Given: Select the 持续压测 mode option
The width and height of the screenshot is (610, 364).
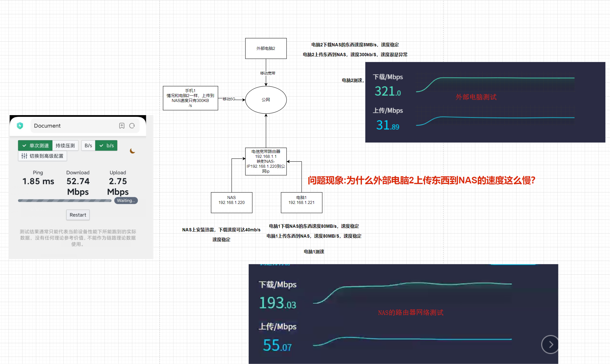Looking at the screenshot, I should (x=65, y=146).
